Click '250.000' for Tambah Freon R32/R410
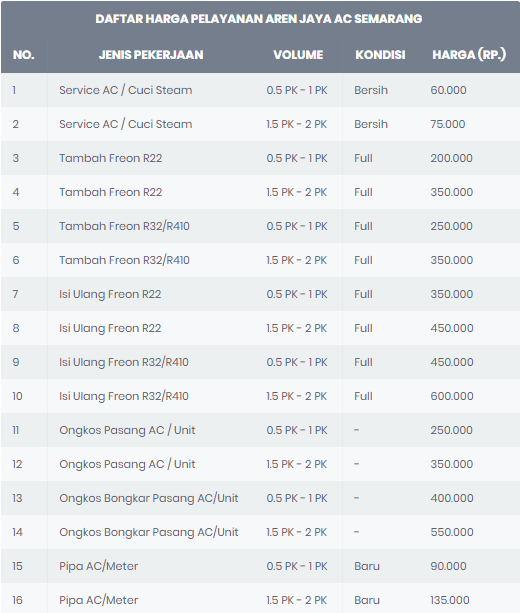This screenshot has width=520, height=613. (452, 226)
